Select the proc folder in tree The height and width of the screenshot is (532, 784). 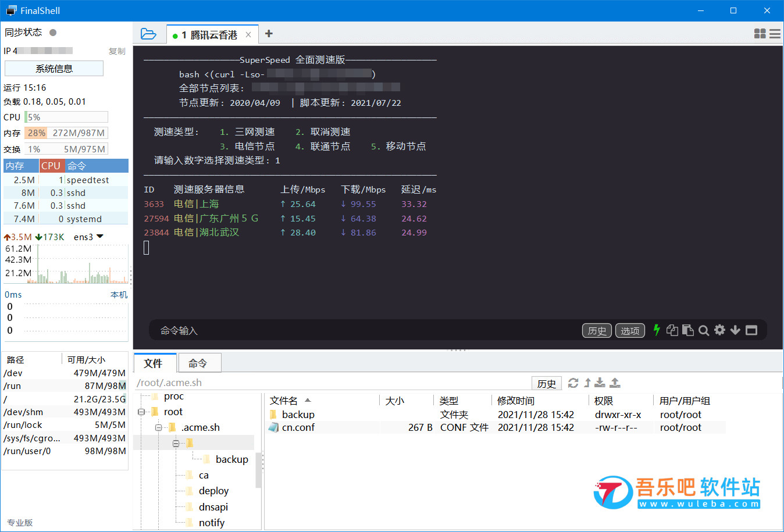pos(173,397)
